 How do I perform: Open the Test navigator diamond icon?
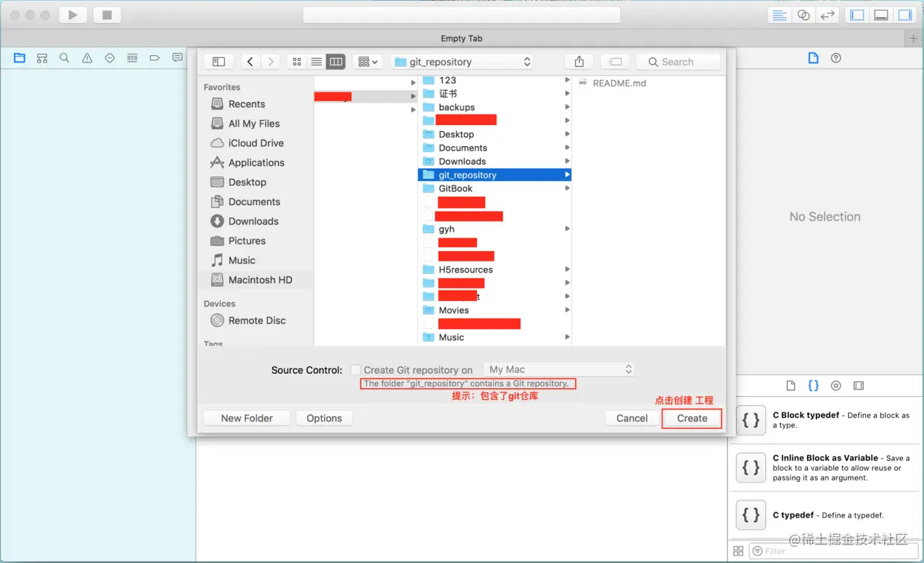(x=110, y=58)
